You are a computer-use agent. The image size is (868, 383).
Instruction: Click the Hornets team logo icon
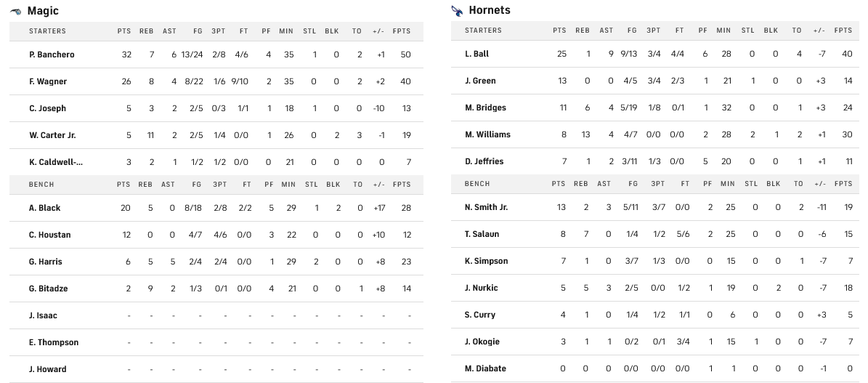(x=457, y=10)
